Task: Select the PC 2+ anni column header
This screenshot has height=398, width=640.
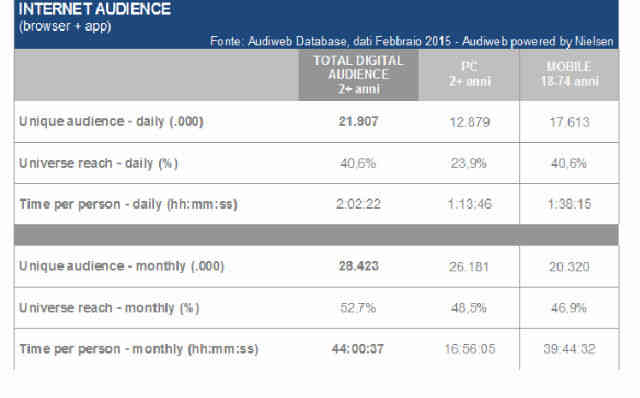Action: tap(469, 74)
